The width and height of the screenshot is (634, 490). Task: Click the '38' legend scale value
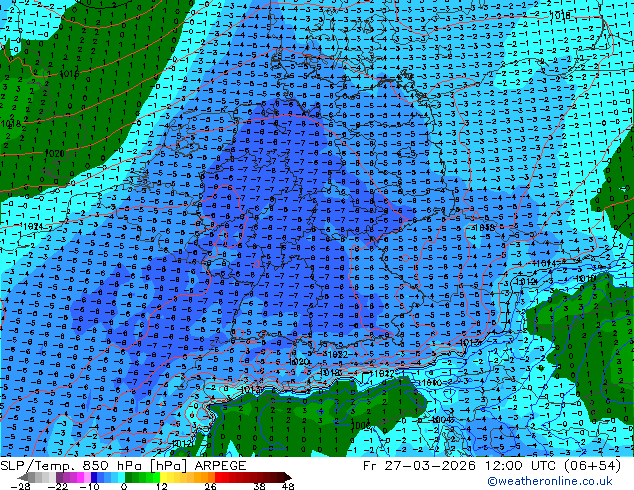tap(260, 486)
